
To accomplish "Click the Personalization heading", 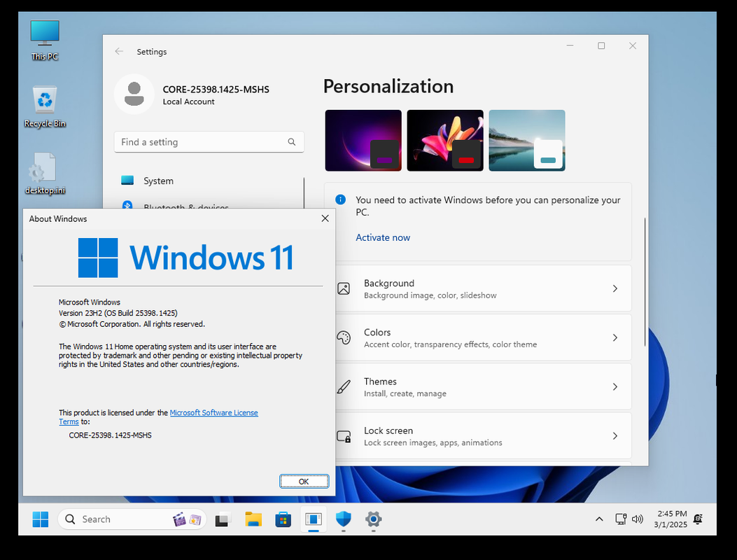I will pos(388,87).
